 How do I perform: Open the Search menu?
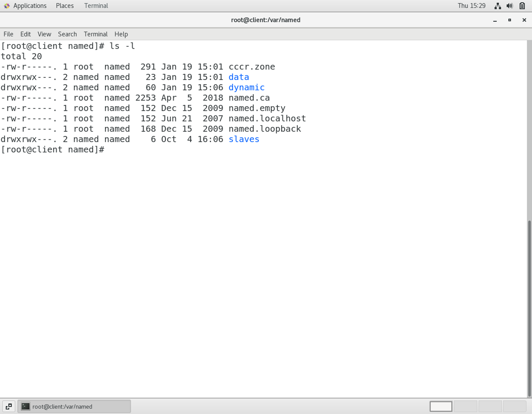[67, 34]
